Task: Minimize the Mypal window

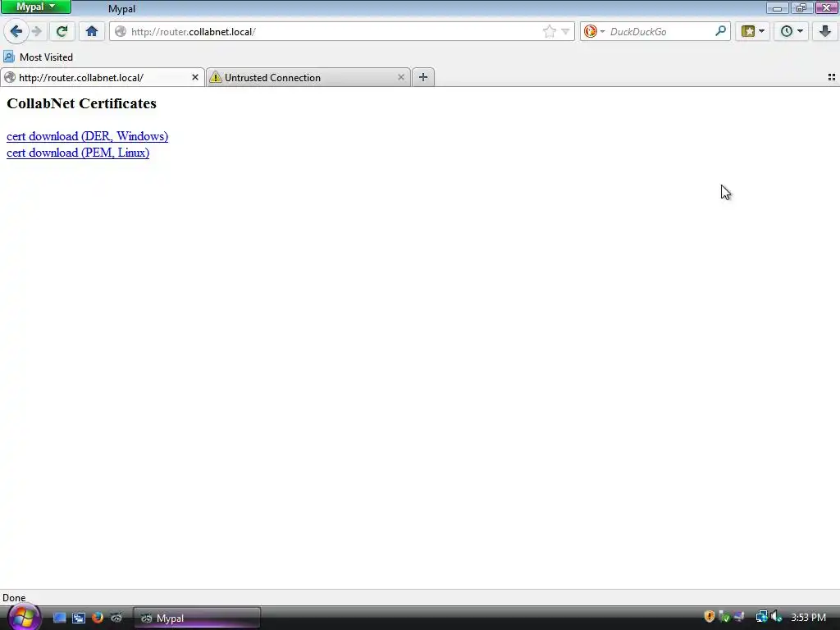Action: click(x=778, y=7)
